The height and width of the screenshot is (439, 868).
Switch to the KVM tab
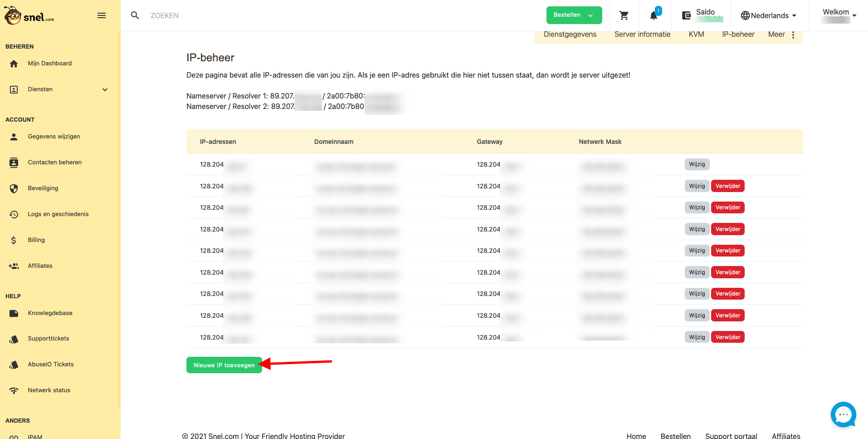[696, 35]
